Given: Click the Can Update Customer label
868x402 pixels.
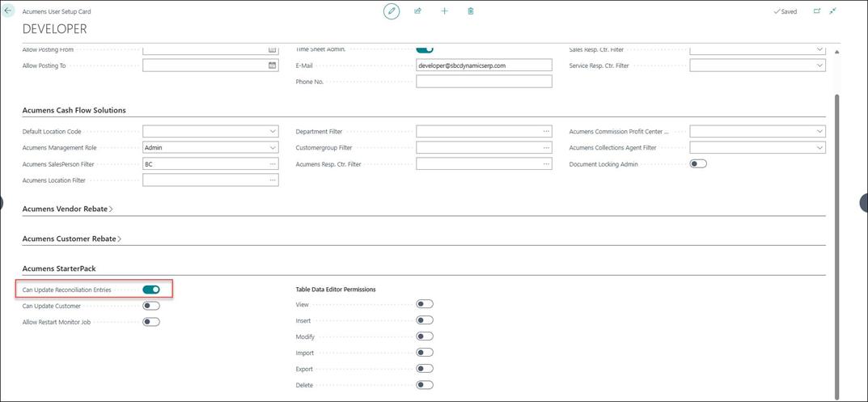Looking at the screenshot, I should coord(52,306).
